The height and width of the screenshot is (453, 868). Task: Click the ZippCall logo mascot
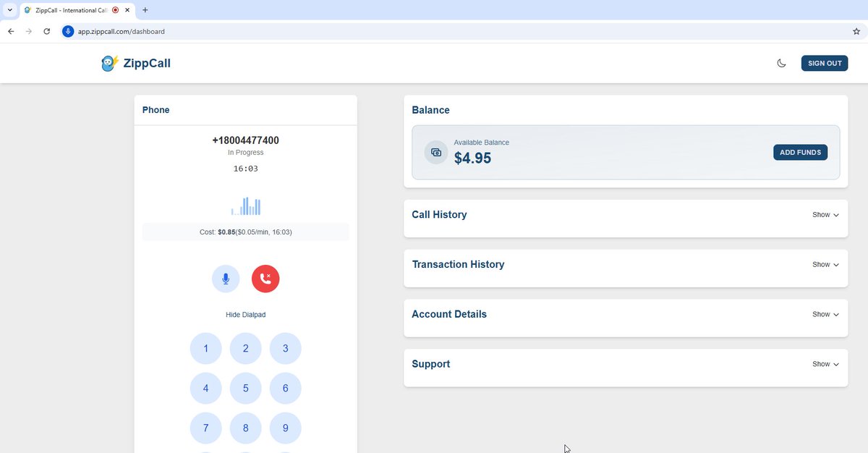click(109, 63)
